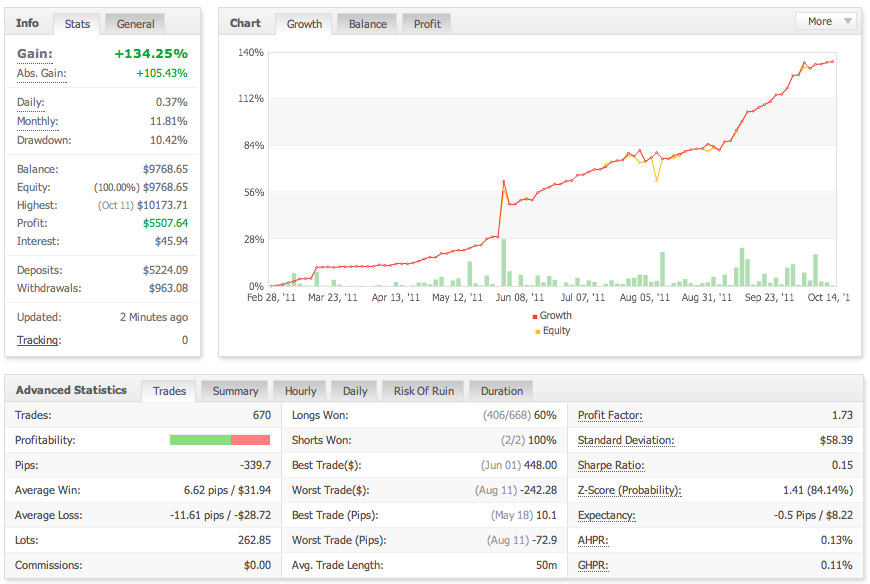870x584 pixels.
Task: Click the Expectancy label link
Action: pos(606,515)
